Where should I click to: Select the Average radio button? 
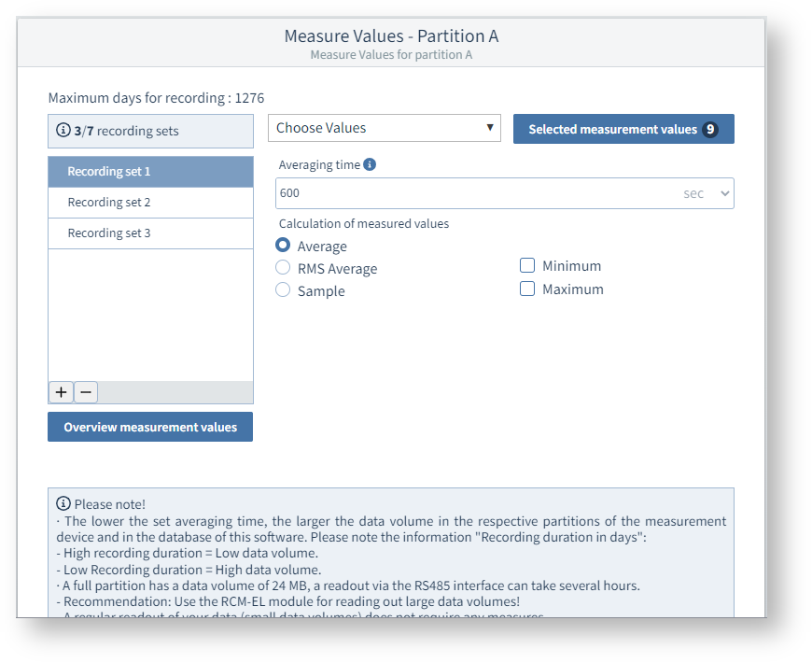(x=283, y=246)
